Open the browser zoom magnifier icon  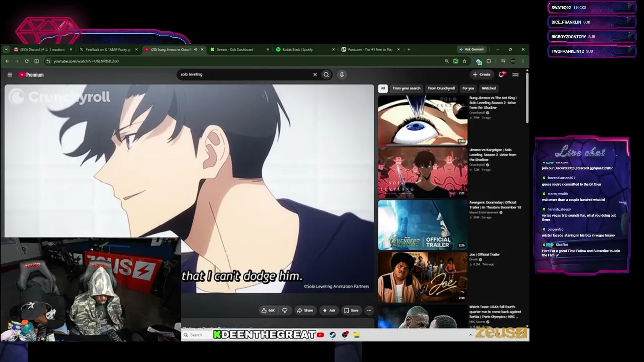(x=446, y=61)
